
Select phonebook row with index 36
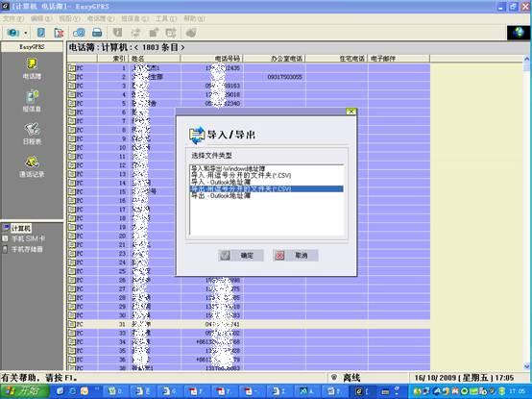pyautogui.click(x=249, y=360)
